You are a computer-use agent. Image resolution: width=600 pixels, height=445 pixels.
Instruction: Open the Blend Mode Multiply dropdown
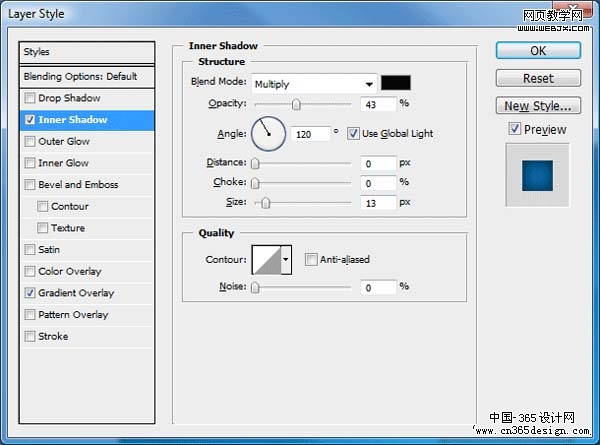tap(314, 84)
